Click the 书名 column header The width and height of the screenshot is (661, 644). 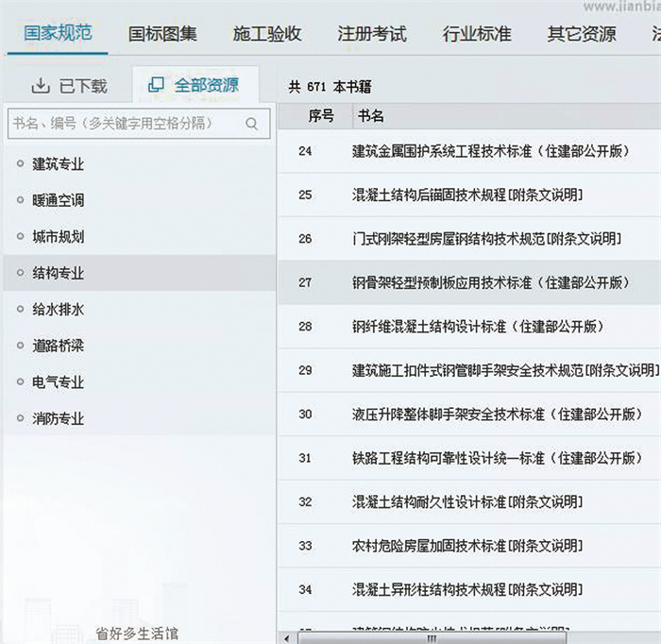(x=371, y=116)
